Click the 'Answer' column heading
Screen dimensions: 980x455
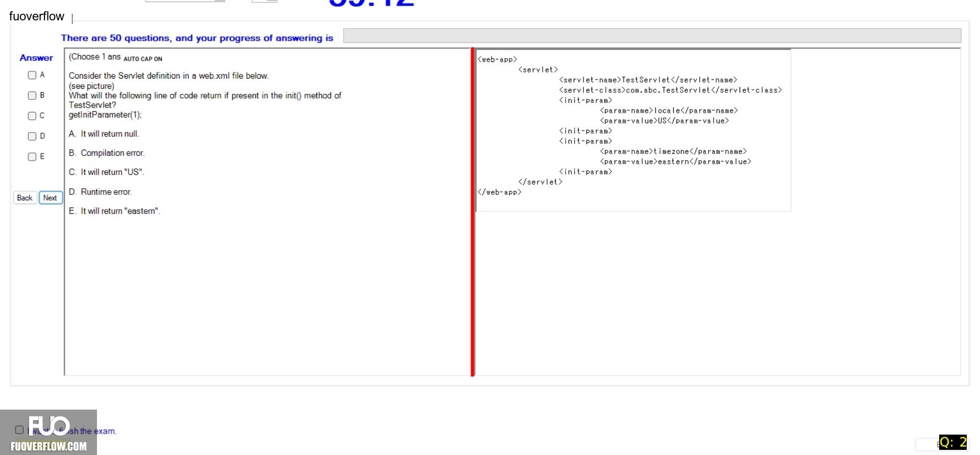[x=36, y=58]
